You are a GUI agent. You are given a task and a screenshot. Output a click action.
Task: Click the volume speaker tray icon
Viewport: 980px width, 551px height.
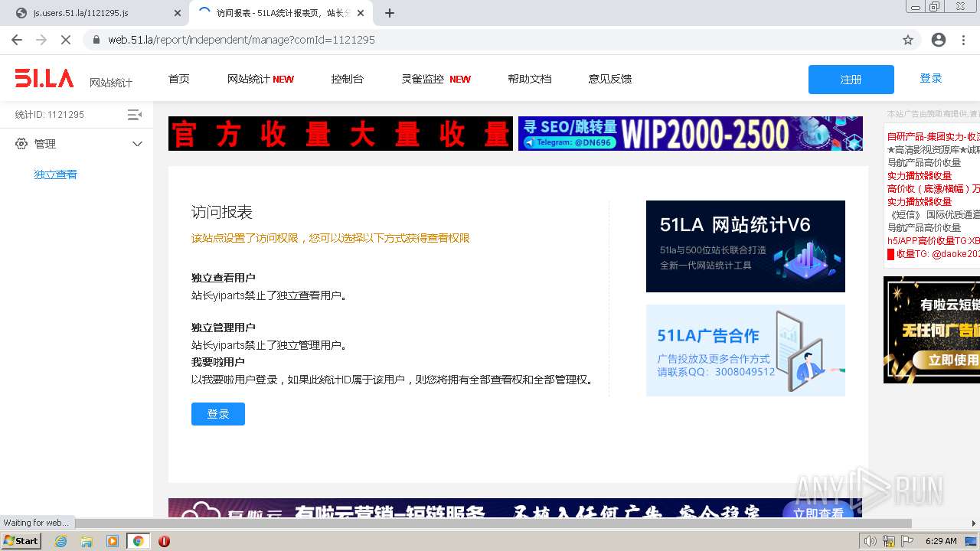click(871, 541)
